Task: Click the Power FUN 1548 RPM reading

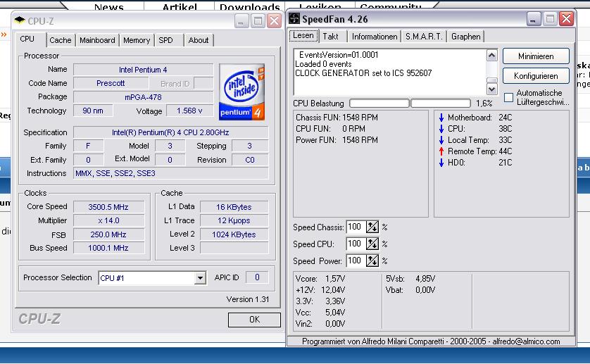Action: click(x=337, y=140)
